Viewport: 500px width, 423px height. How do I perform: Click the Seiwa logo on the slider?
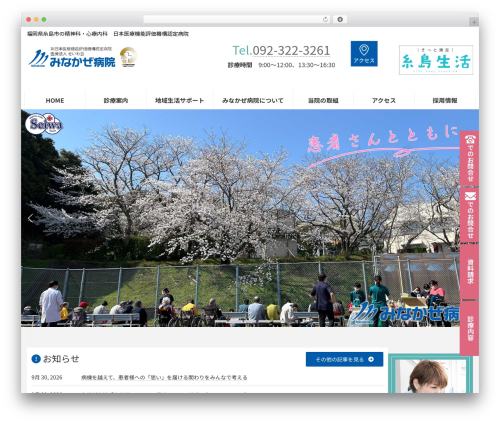(44, 124)
